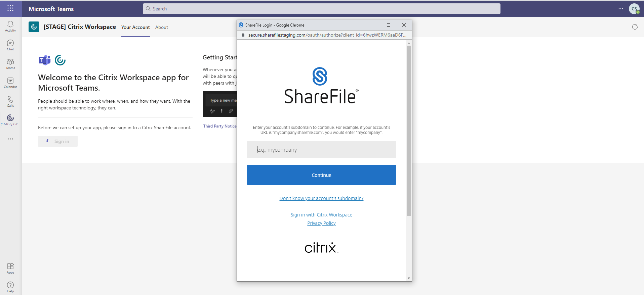644x295 pixels.
Task: Open Calendar in the Teams sidebar
Action: (10, 83)
